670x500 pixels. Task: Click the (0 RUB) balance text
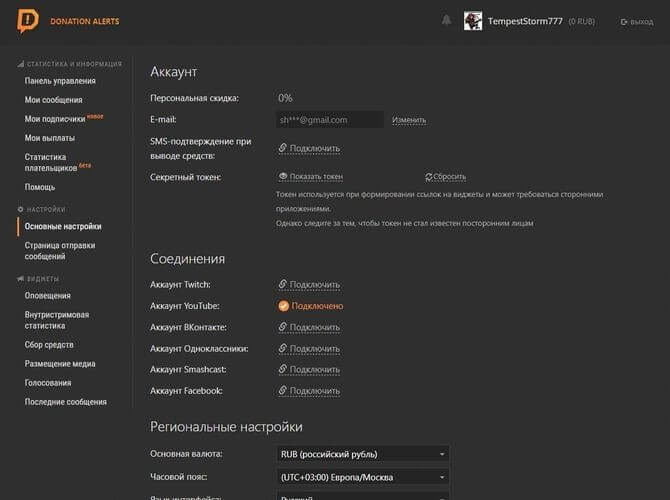(582, 21)
